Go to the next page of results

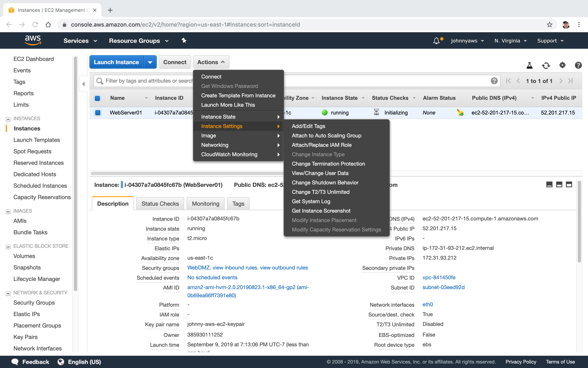561,81
